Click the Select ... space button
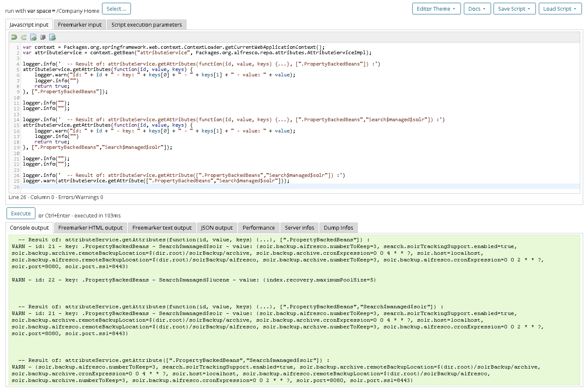The width and height of the screenshot is (588, 392). (116, 9)
